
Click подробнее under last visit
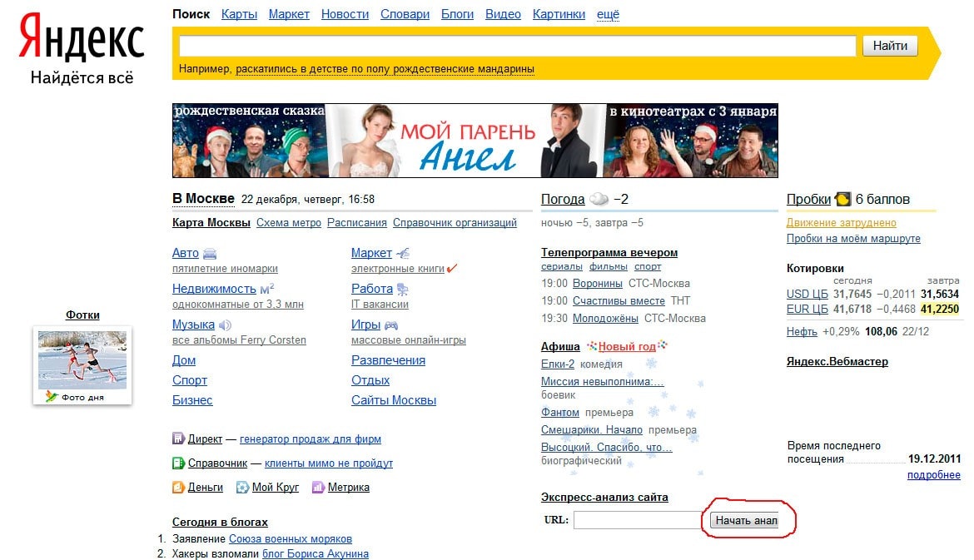click(933, 475)
